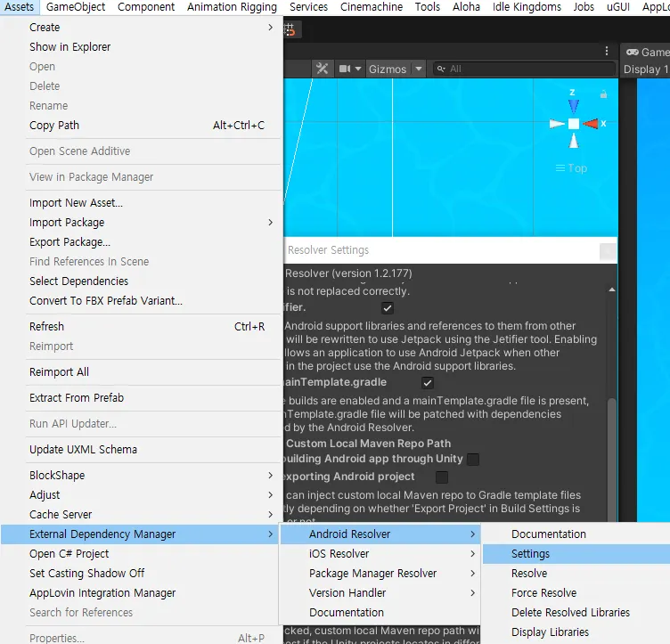The image size is (670, 644).
Task: Open the Aloha menu
Action: (466, 7)
